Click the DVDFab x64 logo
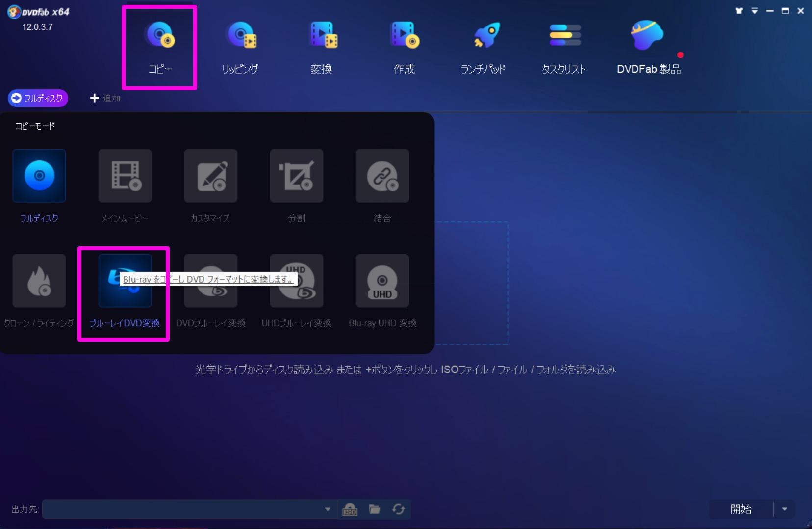812x529 pixels. point(38,12)
